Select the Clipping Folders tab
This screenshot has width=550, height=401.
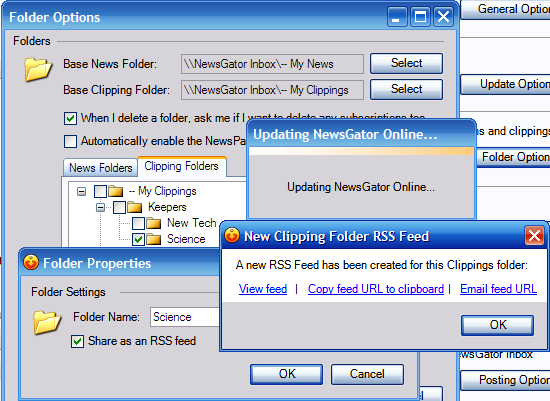click(181, 166)
